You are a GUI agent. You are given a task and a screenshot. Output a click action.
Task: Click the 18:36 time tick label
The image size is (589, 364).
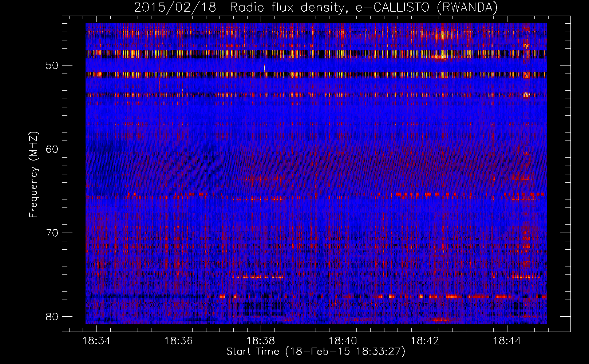[178, 341]
